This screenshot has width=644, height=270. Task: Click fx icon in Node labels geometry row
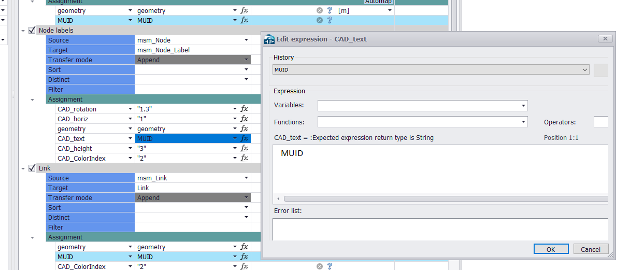[245, 129]
